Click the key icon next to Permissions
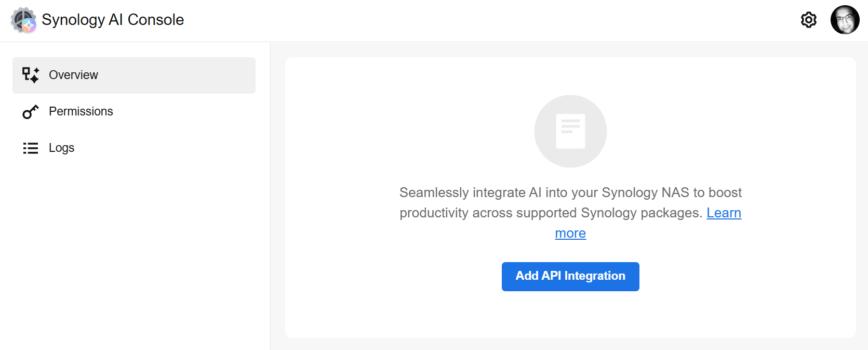868x350 pixels. [30, 111]
